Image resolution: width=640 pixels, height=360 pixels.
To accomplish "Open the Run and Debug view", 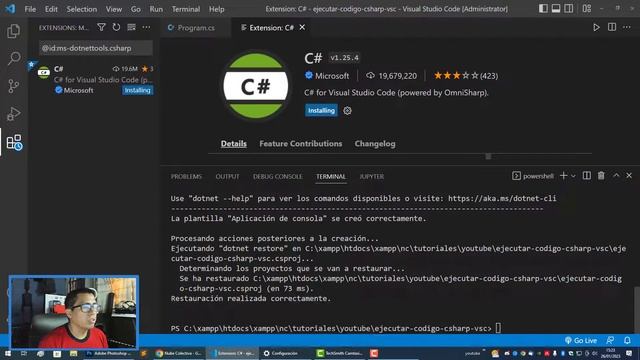I will pyautogui.click(x=13, y=114).
